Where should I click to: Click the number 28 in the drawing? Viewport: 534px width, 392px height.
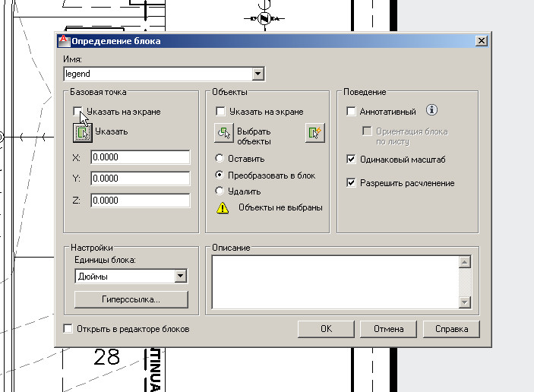[x=106, y=357]
